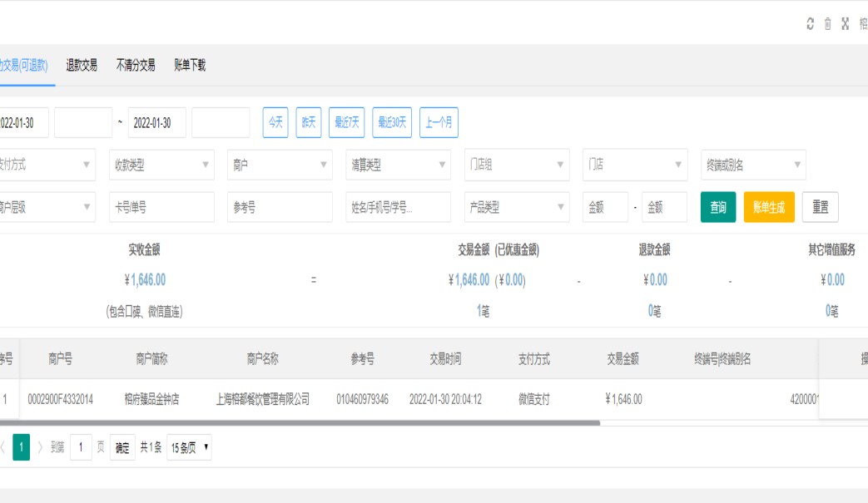Click the green 查询 button

(717, 207)
